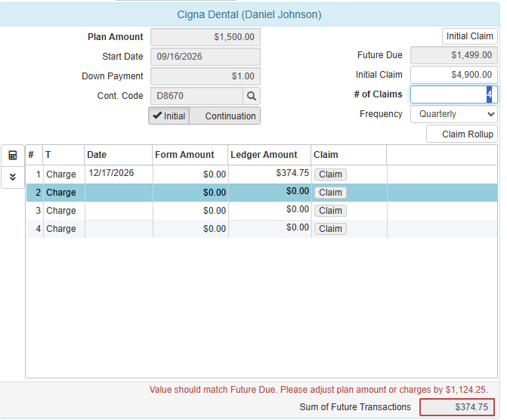
Task: Click Claim button in row 3
Action: 330,211
